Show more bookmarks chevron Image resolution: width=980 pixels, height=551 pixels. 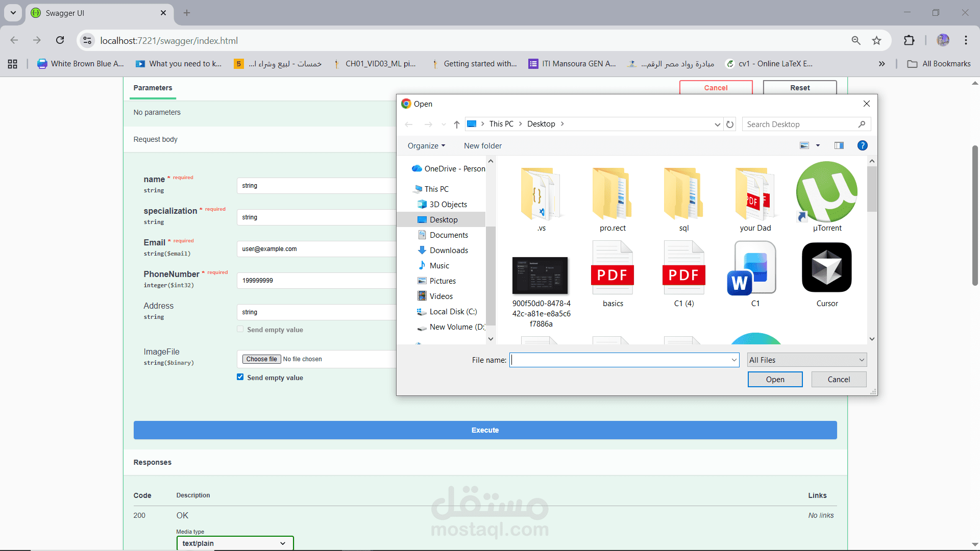881,64
